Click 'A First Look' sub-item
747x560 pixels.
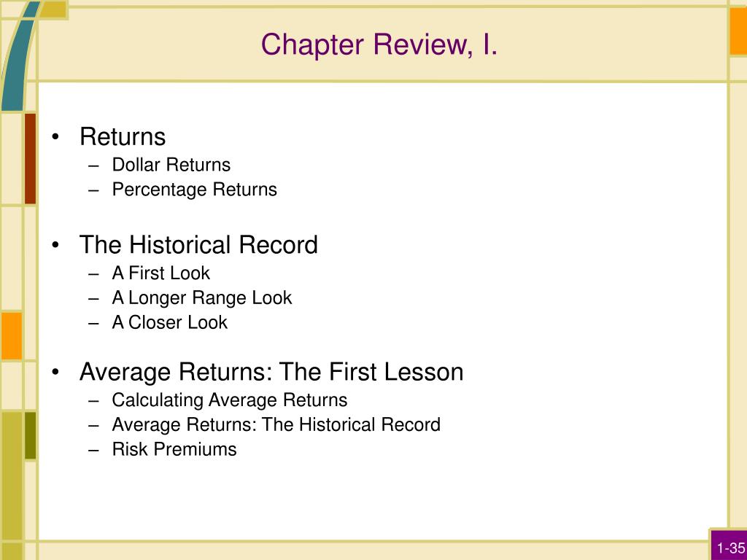(160, 273)
